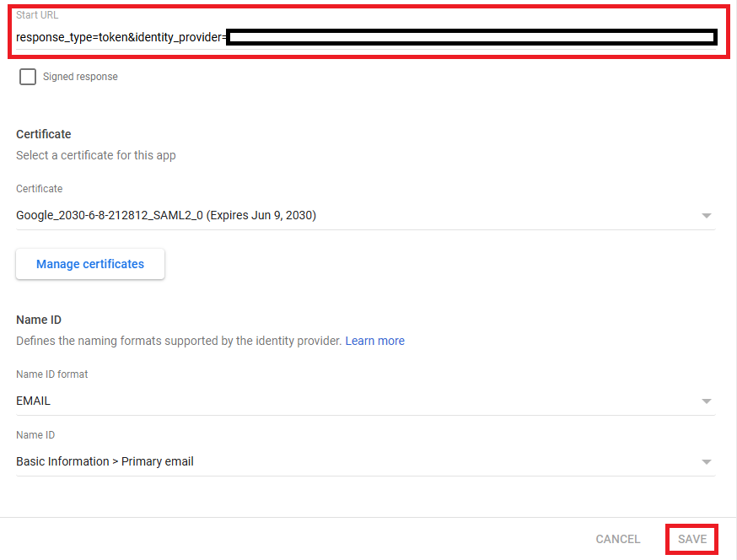Image resolution: width=737 pixels, height=560 pixels.
Task: Click the bold Certificate section heading
Action: pos(44,134)
